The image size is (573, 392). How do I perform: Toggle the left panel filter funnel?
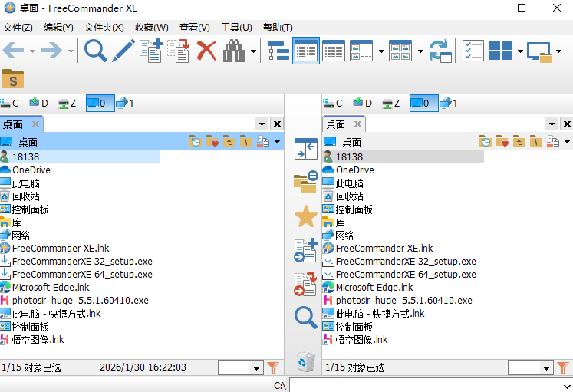click(x=272, y=367)
